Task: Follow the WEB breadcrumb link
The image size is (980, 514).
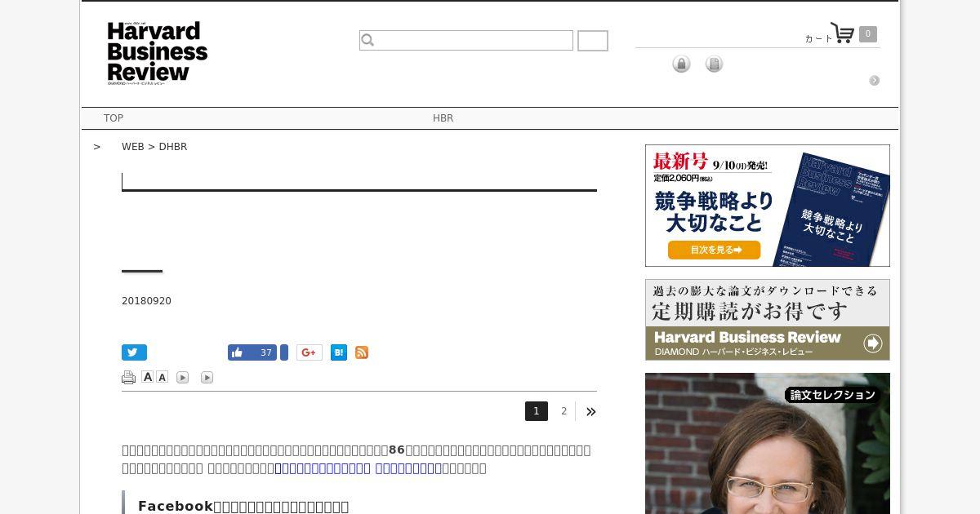Action: (x=132, y=147)
